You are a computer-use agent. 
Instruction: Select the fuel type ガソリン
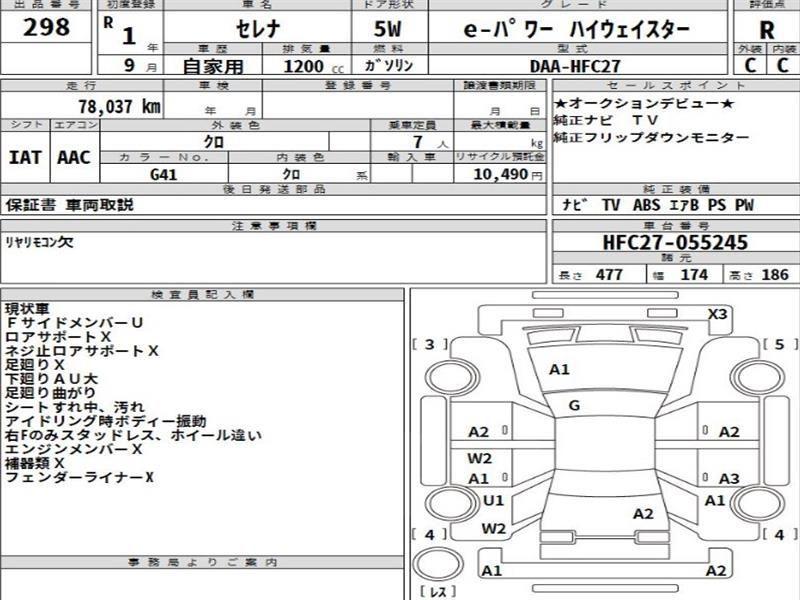click(388, 65)
